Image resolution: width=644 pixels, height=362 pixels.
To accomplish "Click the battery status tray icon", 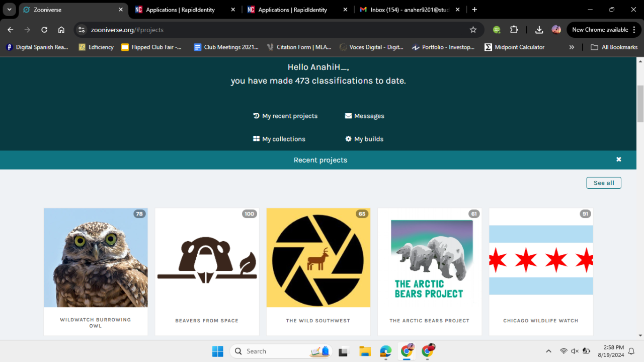I will 586,351.
